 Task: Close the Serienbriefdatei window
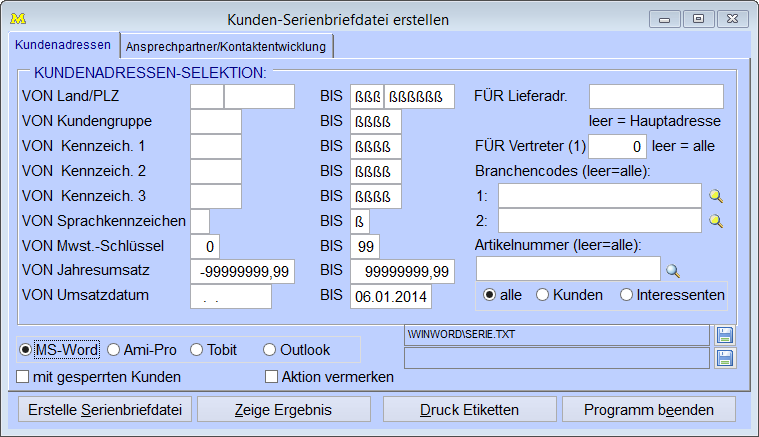[732, 19]
